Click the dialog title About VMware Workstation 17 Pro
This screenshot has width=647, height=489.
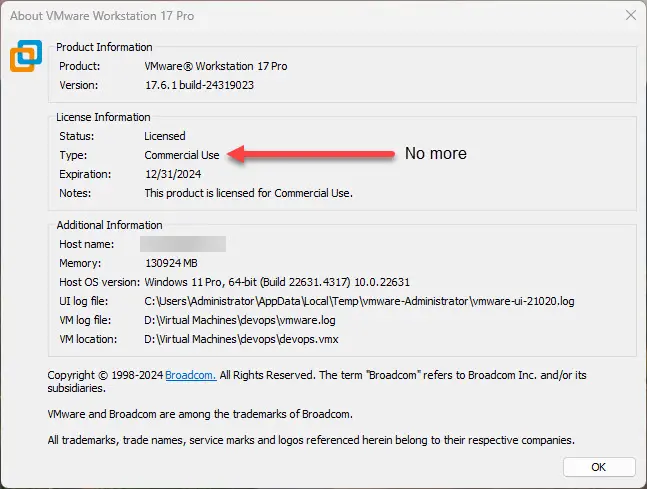point(102,16)
